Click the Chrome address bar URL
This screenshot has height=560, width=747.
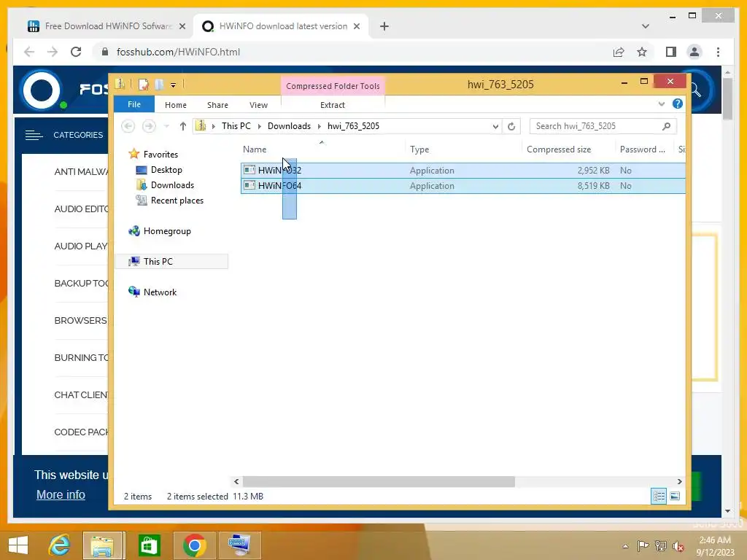[x=178, y=52]
